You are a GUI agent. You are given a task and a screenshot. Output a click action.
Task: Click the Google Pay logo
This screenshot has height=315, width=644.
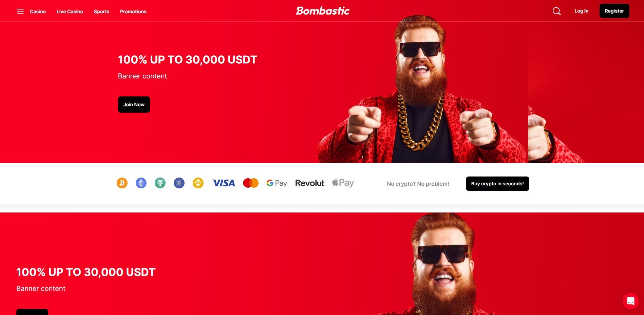coord(277,183)
